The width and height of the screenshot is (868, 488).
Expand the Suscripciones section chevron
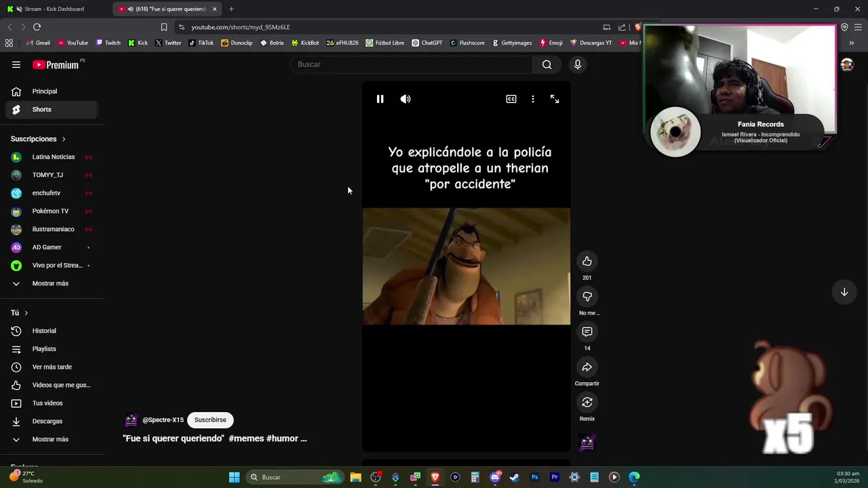(x=64, y=139)
